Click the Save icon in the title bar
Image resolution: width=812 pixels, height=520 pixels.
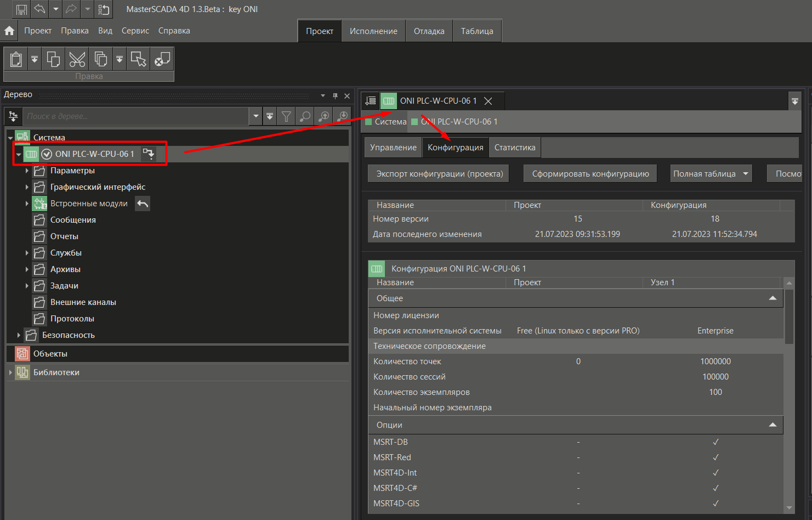(21, 9)
